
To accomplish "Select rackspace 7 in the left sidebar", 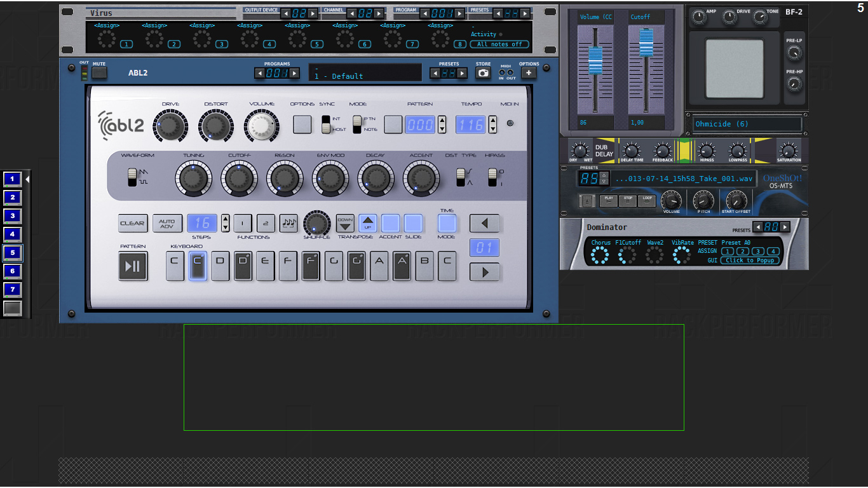I will [12, 290].
